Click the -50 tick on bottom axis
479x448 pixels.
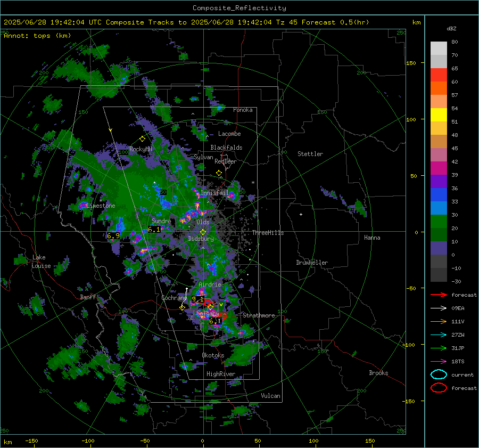145,441
